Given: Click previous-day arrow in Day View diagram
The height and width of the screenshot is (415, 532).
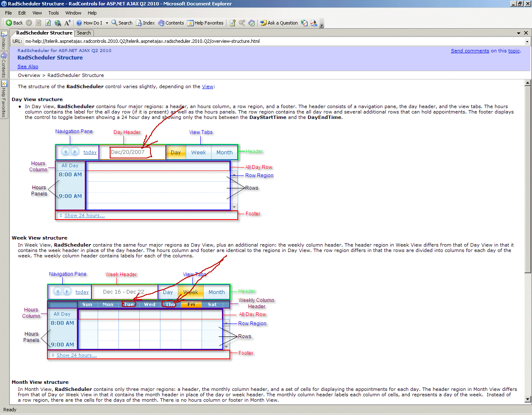Looking at the screenshot, I should pos(65,152).
